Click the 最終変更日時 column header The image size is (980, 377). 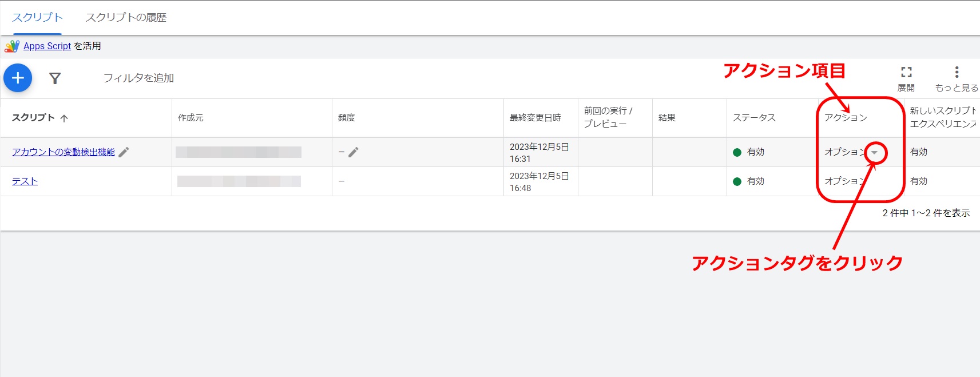pyautogui.click(x=535, y=117)
